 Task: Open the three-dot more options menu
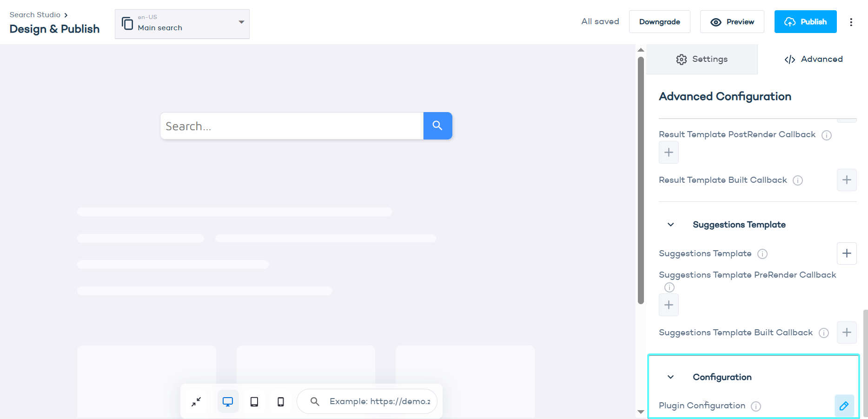pos(851,22)
